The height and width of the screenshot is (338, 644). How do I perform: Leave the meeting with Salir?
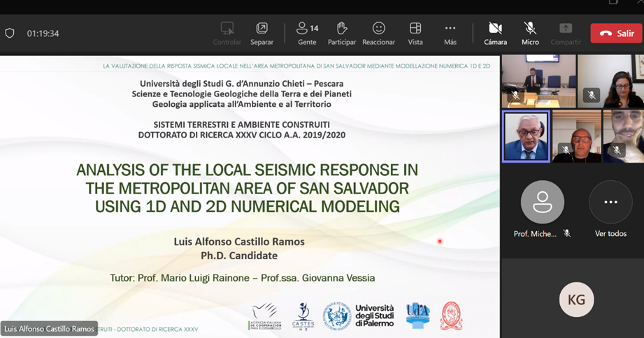tap(616, 33)
